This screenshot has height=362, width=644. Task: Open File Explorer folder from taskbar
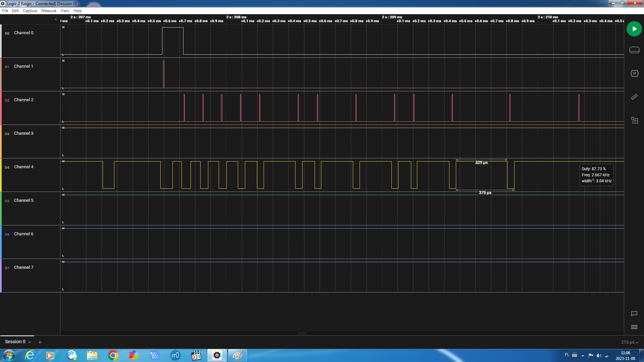point(92,355)
